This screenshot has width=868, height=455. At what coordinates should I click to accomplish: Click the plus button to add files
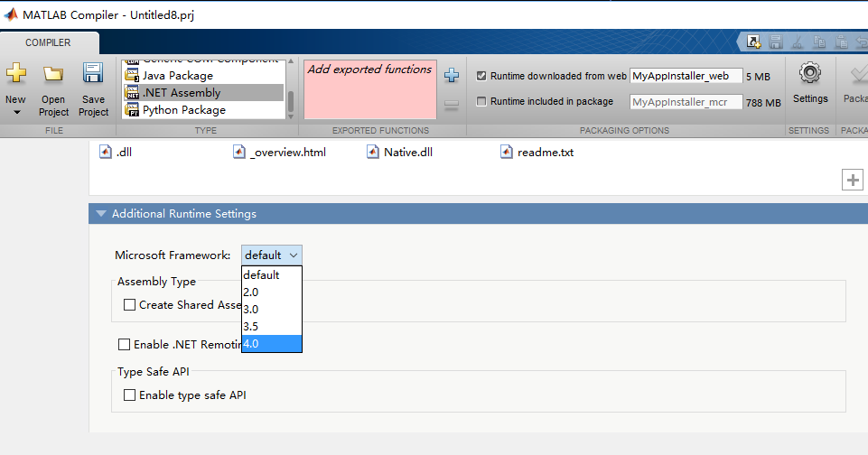pos(852,180)
